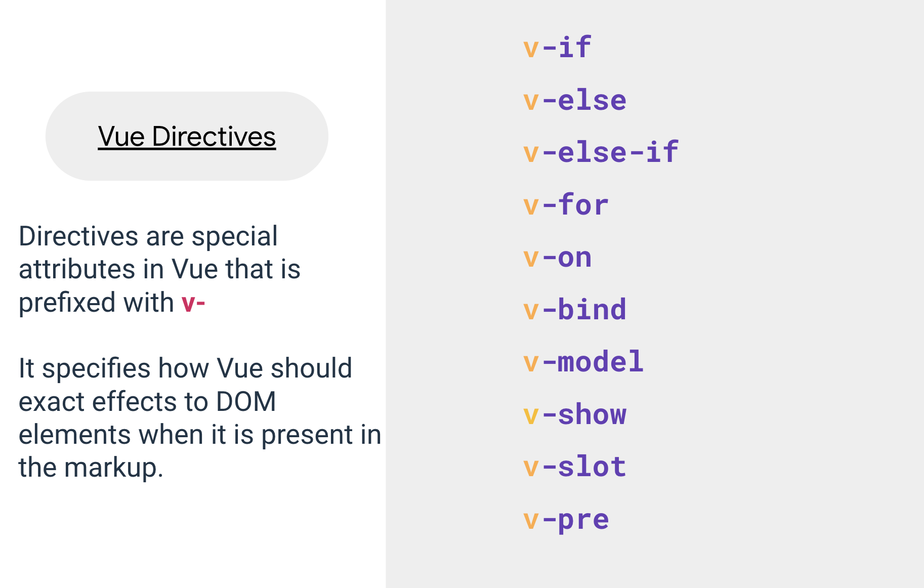Select the v-else directive item
The width and height of the screenshot is (924, 588).
pyautogui.click(x=575, y=100)
